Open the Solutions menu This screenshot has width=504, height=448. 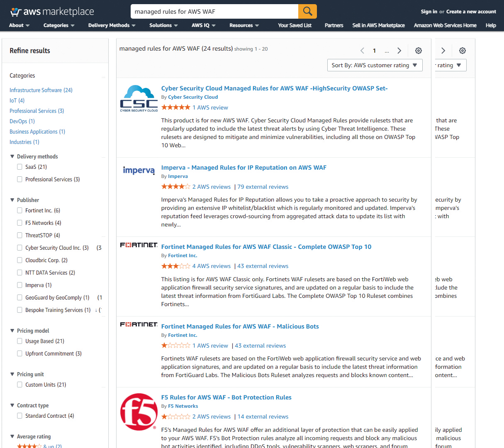click(163, 25)
